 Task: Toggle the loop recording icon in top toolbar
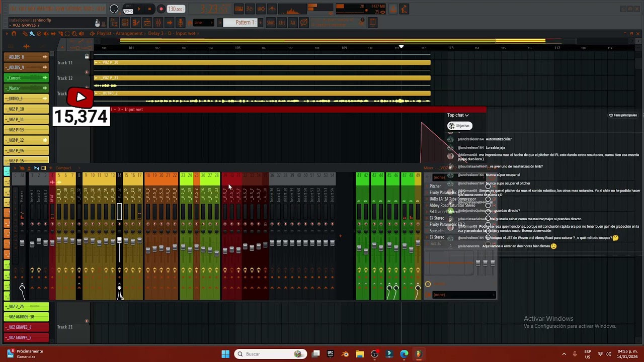pos(261,9)
